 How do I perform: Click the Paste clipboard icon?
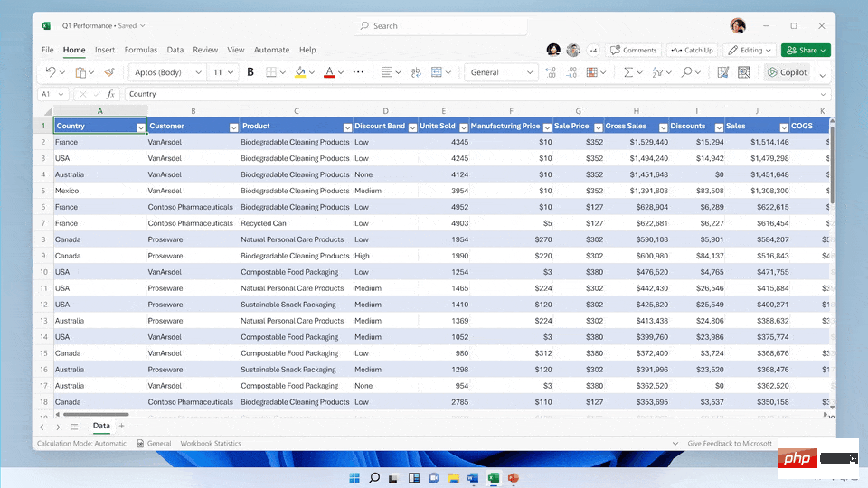pos(80,72)
